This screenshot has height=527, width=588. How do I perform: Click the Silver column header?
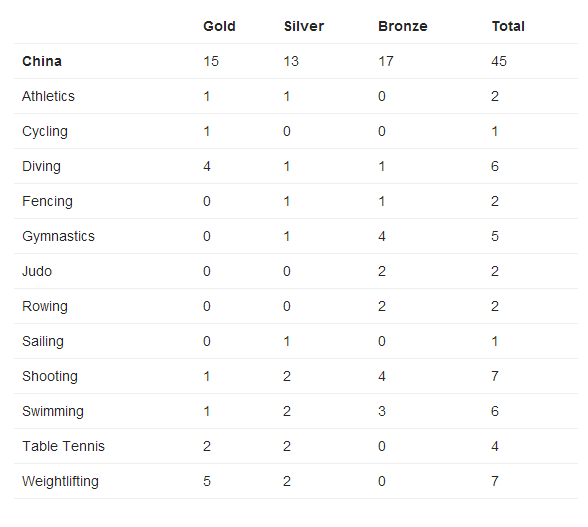(304, 26)
